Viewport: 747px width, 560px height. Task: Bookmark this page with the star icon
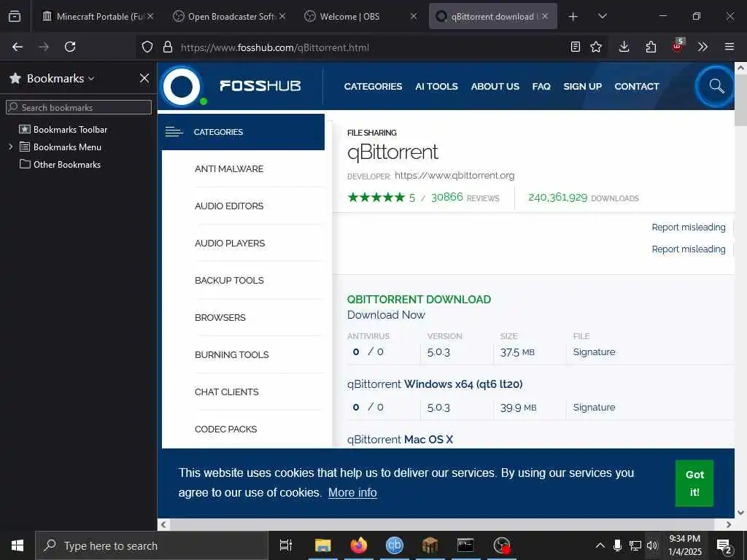click(596, 47)
